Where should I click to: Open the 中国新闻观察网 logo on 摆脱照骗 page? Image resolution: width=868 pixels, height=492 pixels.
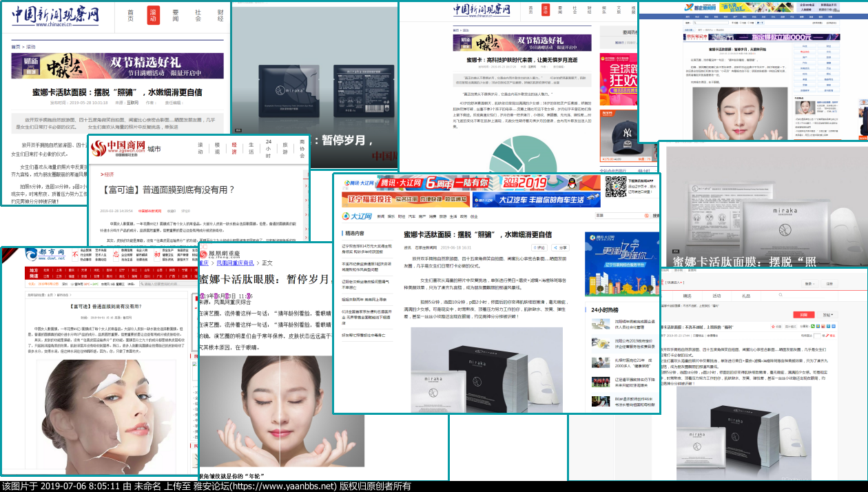tap(55, 15)
